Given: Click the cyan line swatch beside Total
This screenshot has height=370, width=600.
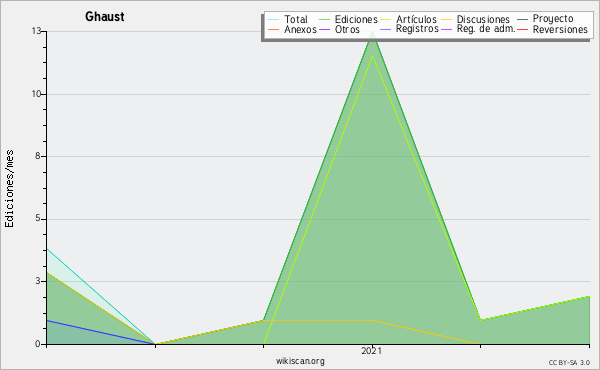Looking at the screenshot, I should (274, 20).
